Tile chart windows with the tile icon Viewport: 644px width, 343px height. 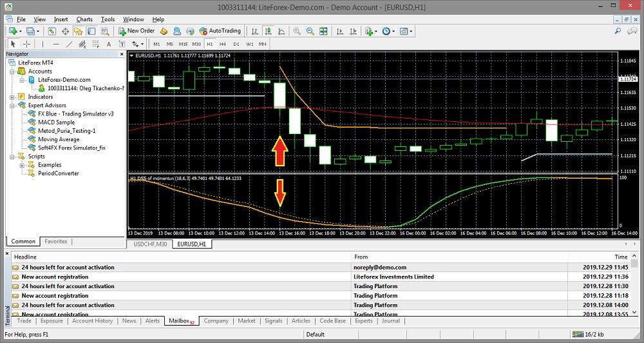[x=324, y=31]
